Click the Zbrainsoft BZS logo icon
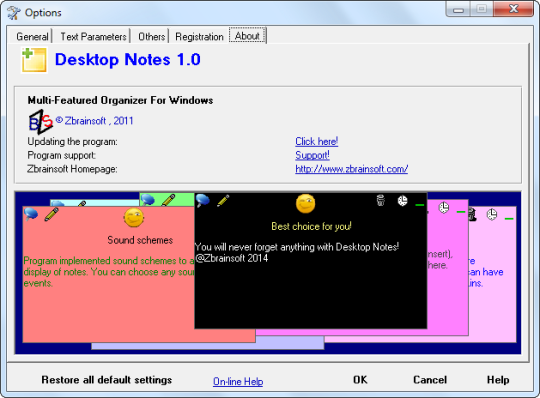 point(41,122)
